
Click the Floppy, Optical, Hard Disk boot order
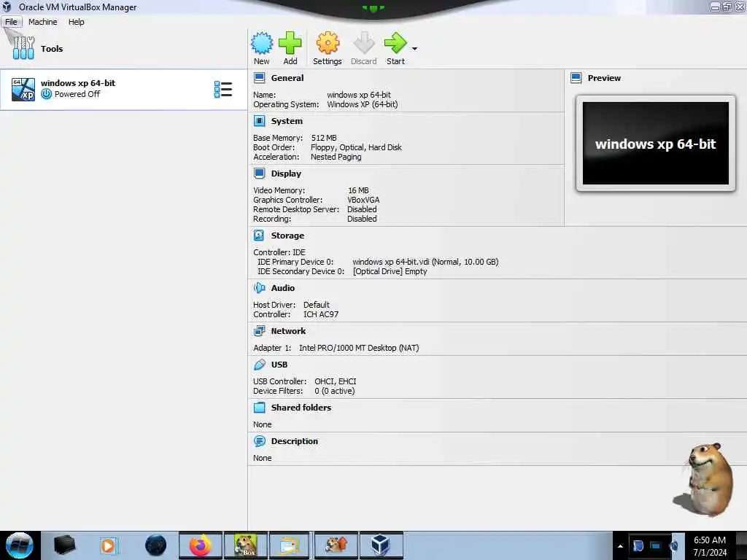356,147
